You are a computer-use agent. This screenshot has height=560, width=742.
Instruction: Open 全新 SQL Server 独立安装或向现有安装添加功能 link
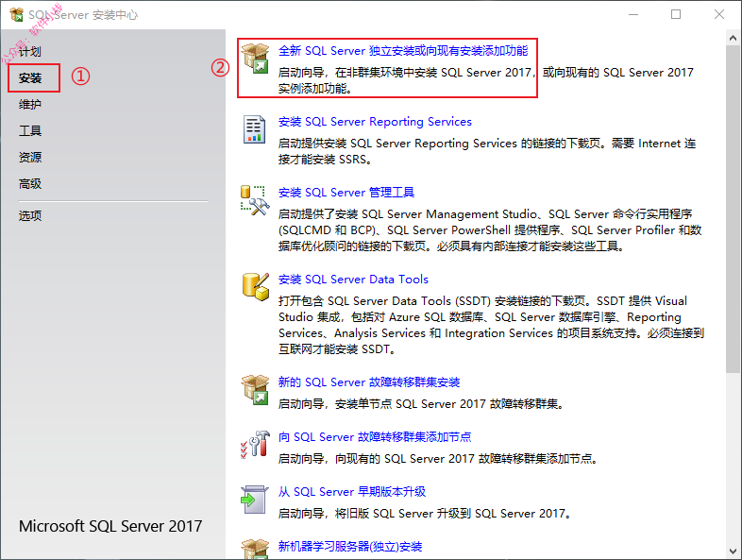(x=403, y=51)
